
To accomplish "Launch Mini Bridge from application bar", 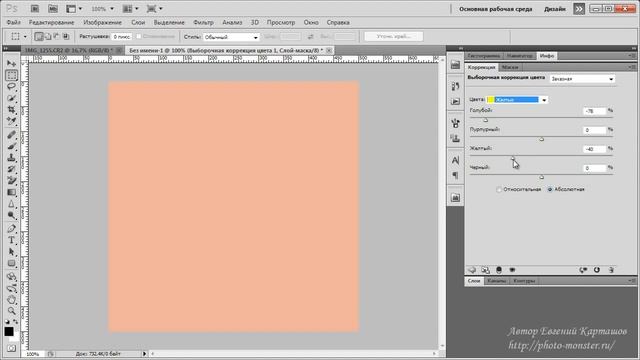I will pos(53,9).
